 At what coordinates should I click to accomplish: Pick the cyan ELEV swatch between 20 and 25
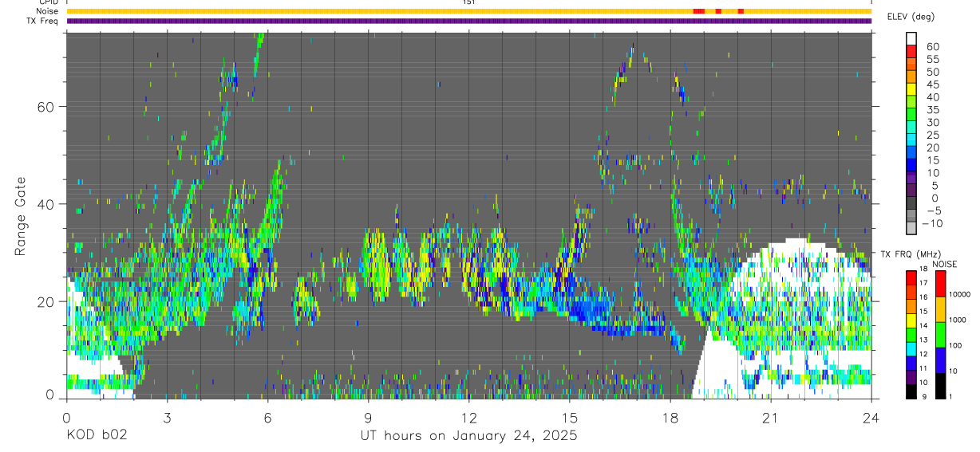911,140
